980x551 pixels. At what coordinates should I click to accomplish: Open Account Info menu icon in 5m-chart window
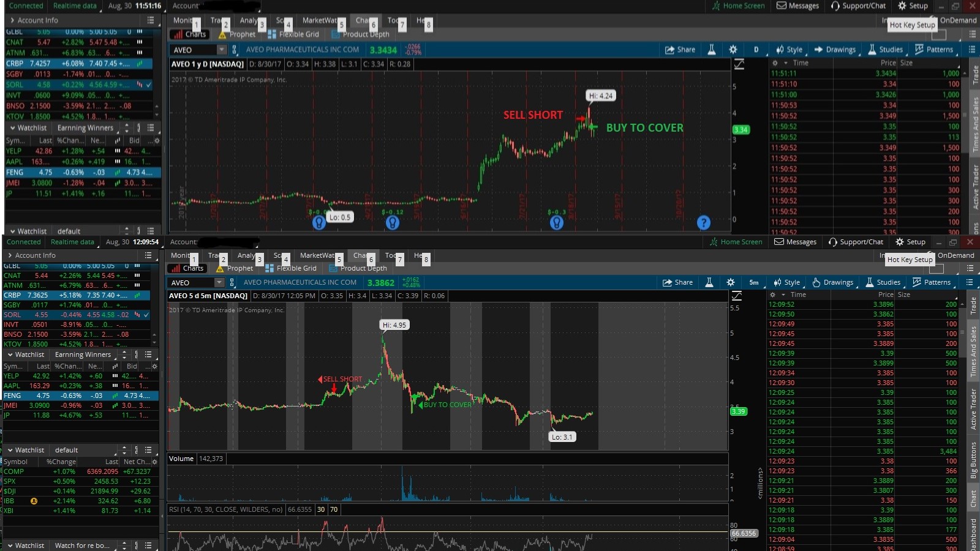click(x=148, y=255)
